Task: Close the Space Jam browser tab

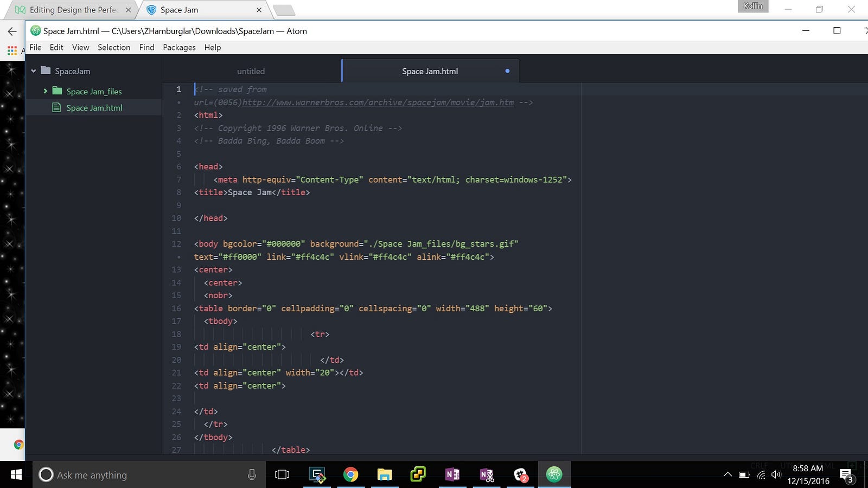Action: tap(259, 10)
